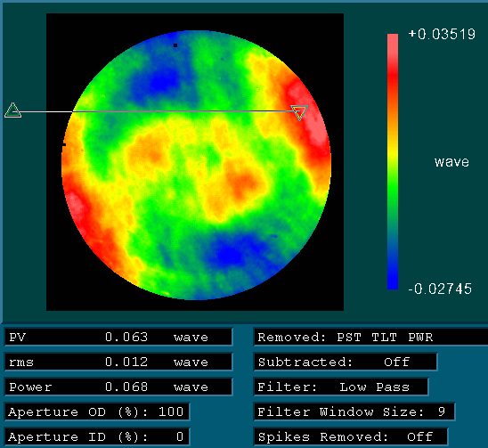Click the Aperture ID (%) field
Viewport: 488px width, 448px height.
(x=97, y=436)
